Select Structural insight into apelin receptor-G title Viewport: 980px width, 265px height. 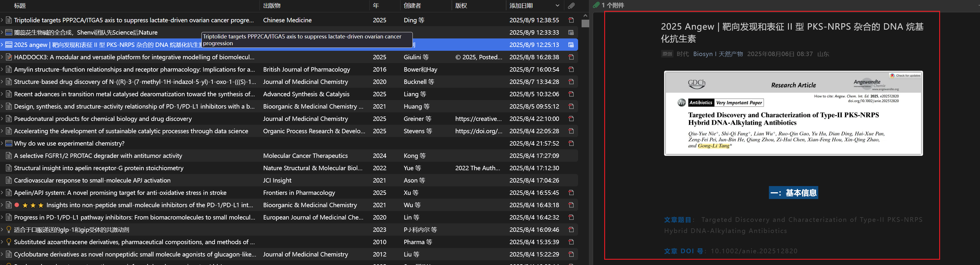[99, 168]
